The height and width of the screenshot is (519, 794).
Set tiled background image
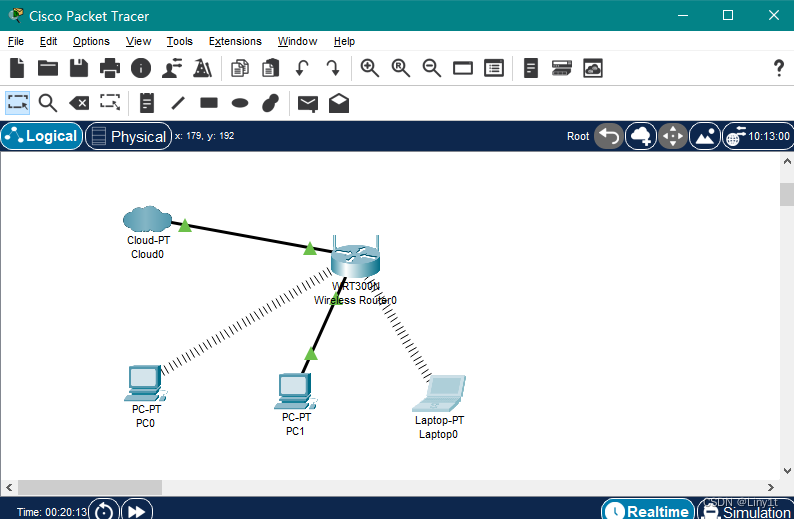705,136
